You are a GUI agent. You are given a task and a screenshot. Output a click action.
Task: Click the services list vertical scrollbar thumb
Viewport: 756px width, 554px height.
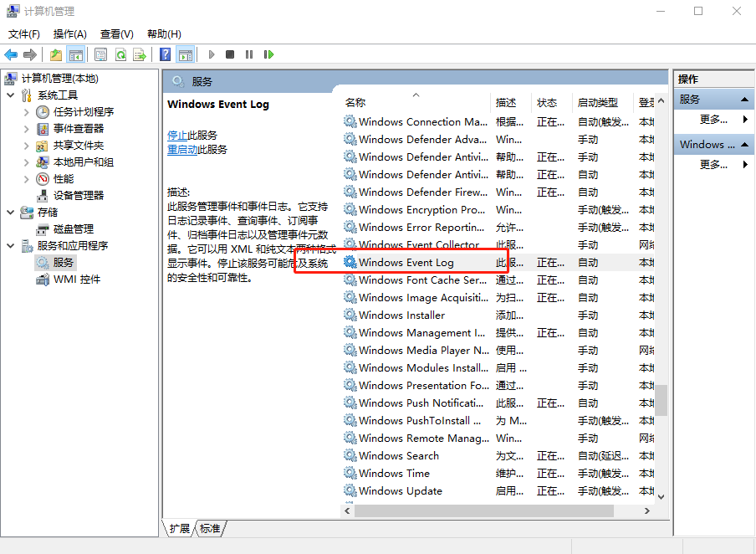(x=661, y=399)
